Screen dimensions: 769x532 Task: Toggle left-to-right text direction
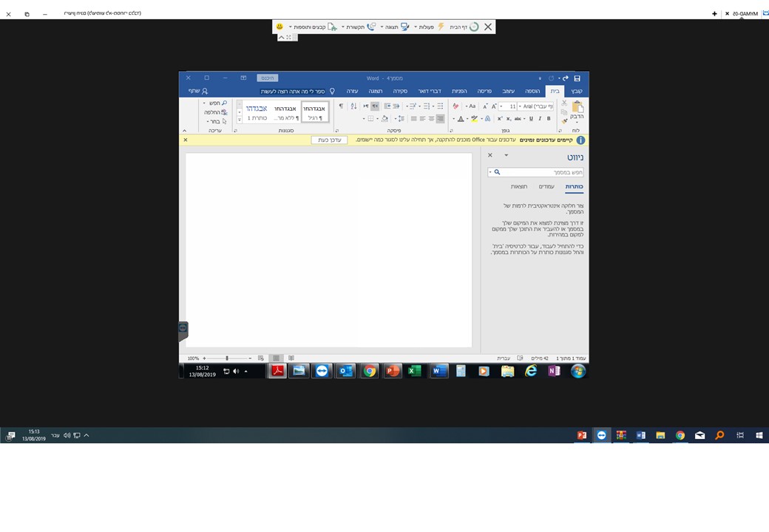tap(366, 106)
